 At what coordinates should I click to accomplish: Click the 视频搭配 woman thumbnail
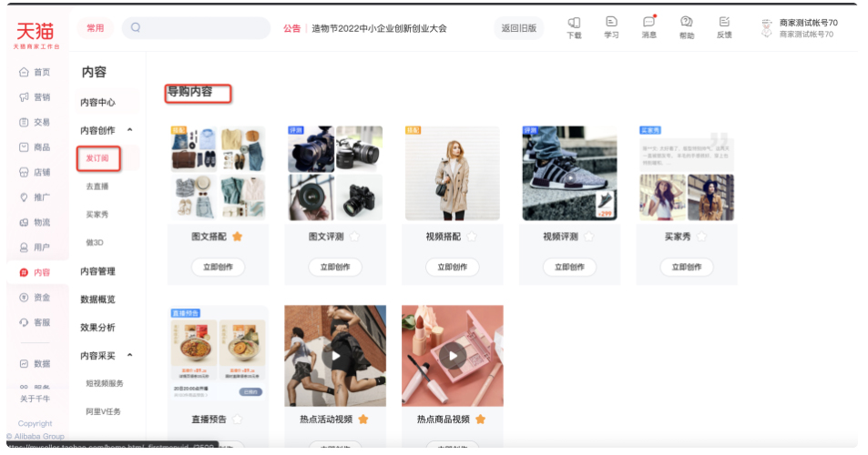coord(453,173)
